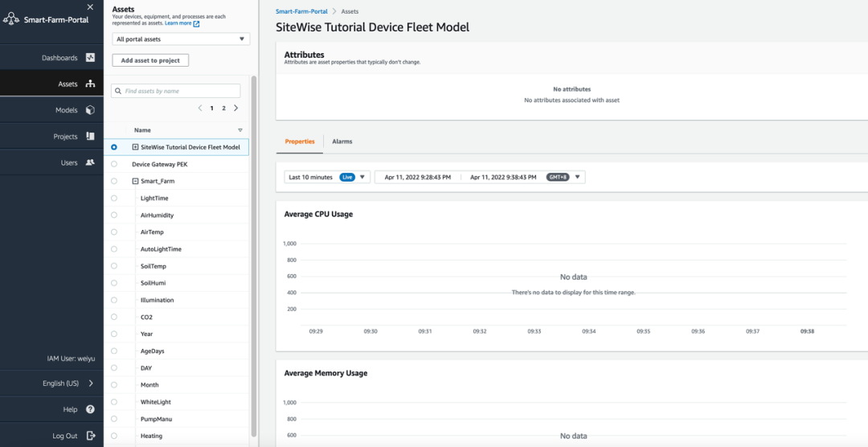Open Dashboards via its chart icon
Screen dimensions: 868x447
tap(90, 57)
